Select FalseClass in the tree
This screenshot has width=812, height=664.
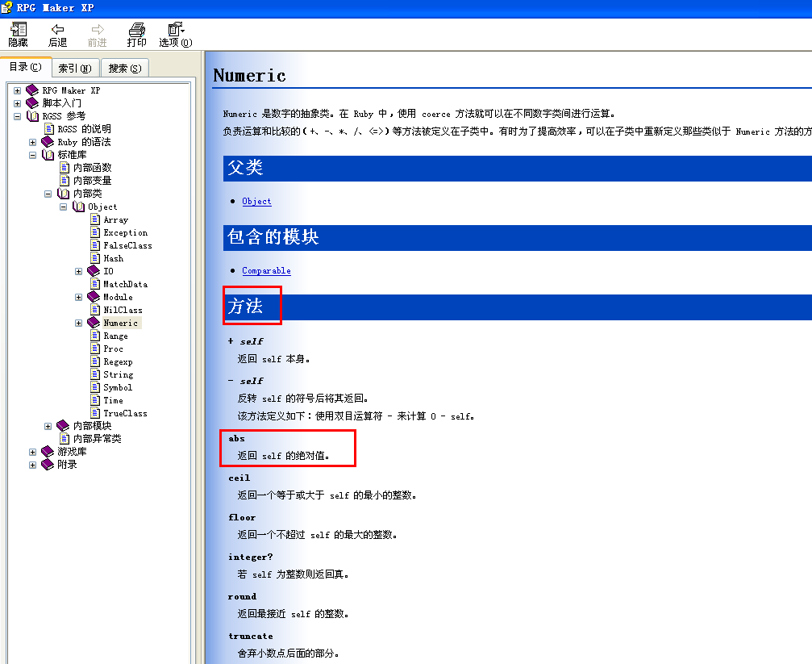point(128,245)
